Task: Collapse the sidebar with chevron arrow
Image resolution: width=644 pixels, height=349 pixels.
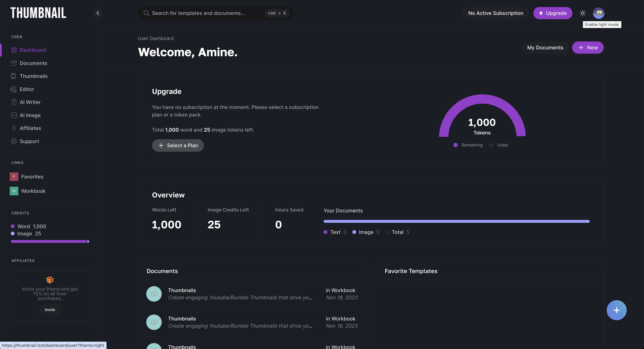Action: coord(98,13)
